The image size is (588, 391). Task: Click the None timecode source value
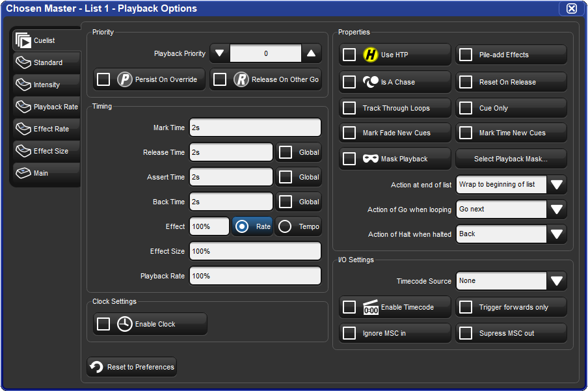[x=501, y=281]
